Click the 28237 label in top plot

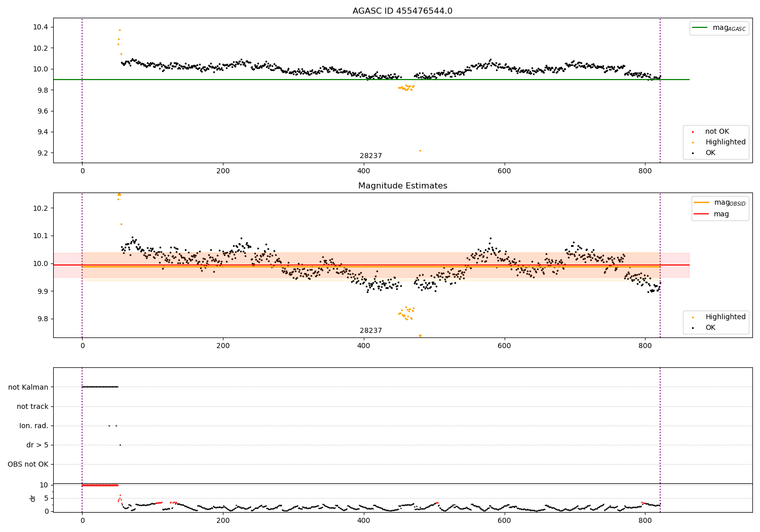(x=371, y=156)
